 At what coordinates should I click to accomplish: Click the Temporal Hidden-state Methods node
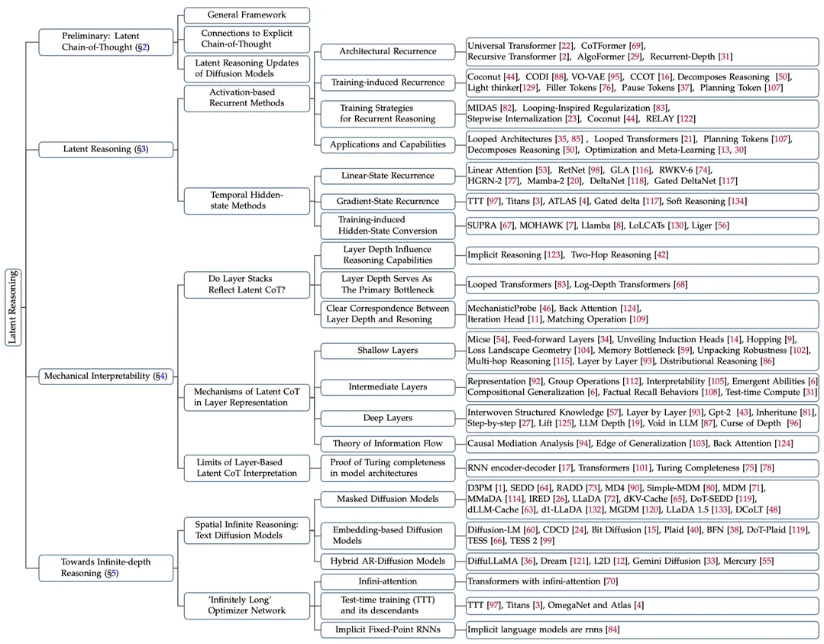(x=247, y=201)
